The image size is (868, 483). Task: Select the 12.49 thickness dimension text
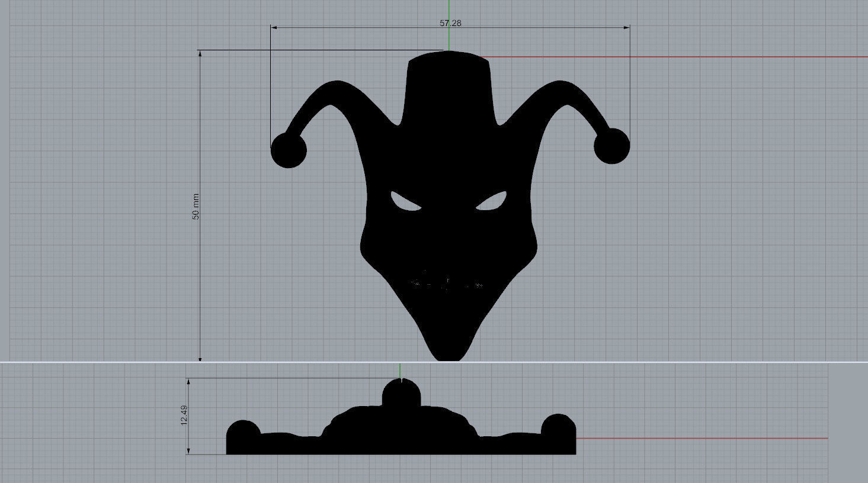tap(184, 414)
